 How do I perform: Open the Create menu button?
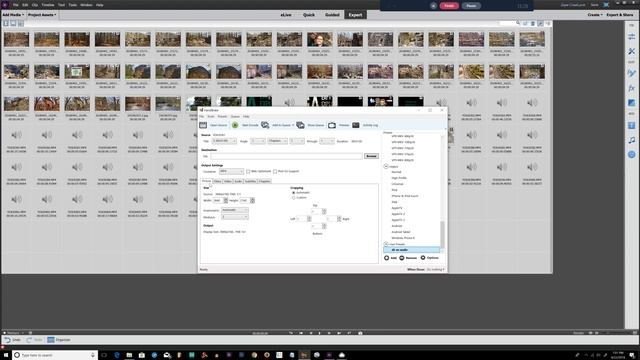click(x=595, y=15)
